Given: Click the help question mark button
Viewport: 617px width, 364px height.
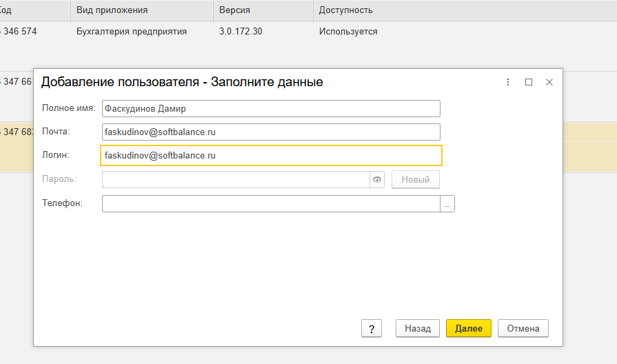Looking at the screenshot, I should (372, 328).
